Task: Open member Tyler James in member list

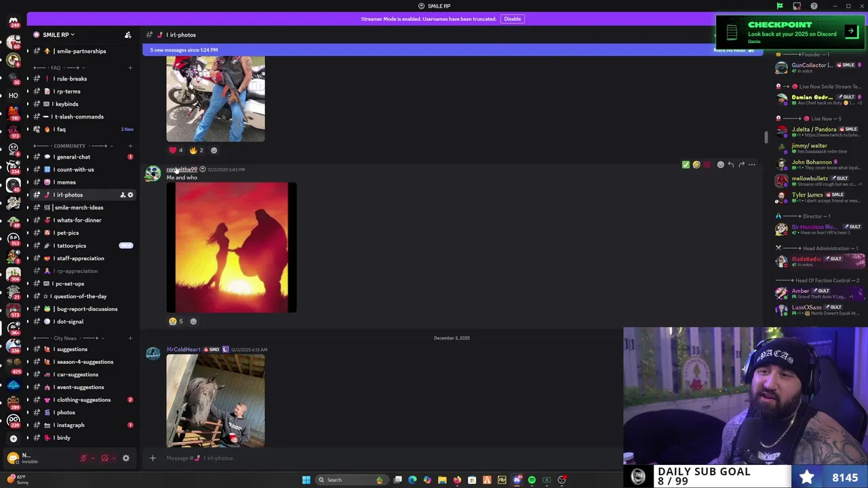Action: pos(819,197)
